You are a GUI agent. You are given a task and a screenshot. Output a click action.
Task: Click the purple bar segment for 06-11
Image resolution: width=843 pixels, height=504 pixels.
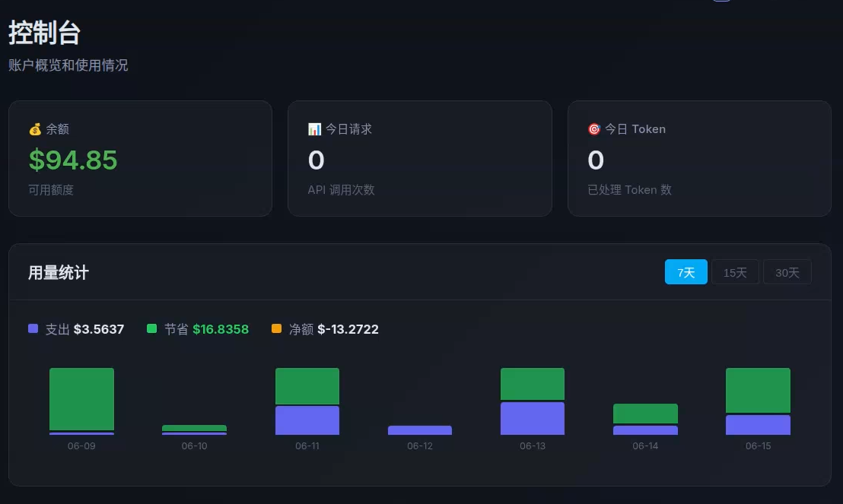[x=307, y=420]
